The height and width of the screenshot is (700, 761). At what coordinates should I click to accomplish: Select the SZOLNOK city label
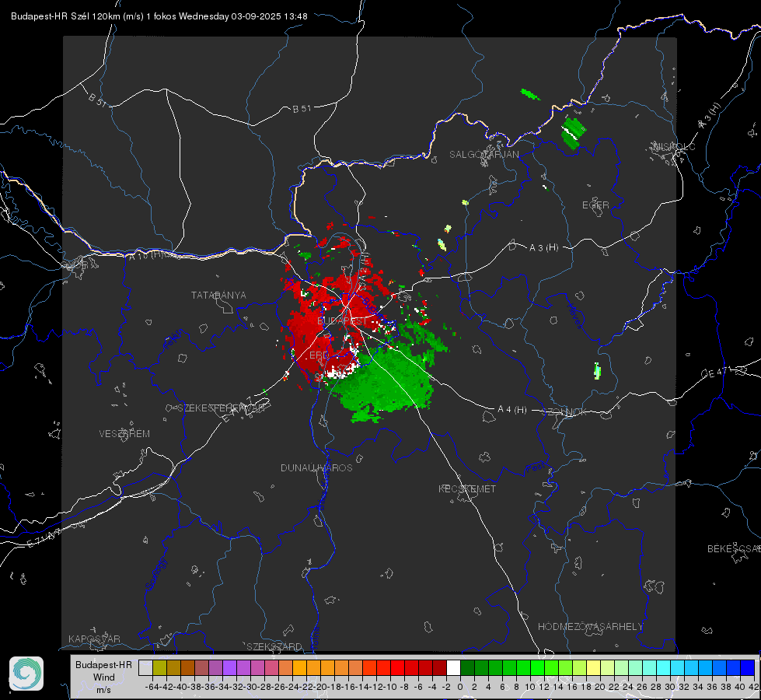tap(564, 412)
